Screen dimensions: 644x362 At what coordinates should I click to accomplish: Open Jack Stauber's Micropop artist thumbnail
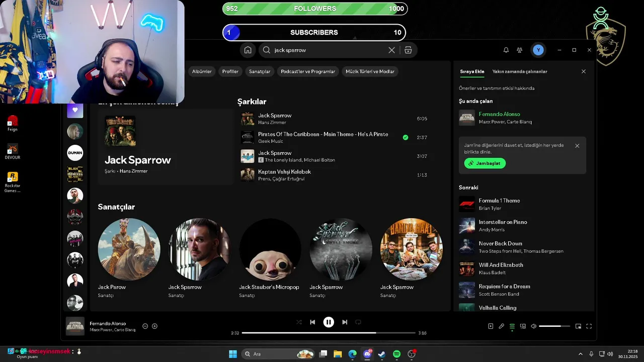270,249
